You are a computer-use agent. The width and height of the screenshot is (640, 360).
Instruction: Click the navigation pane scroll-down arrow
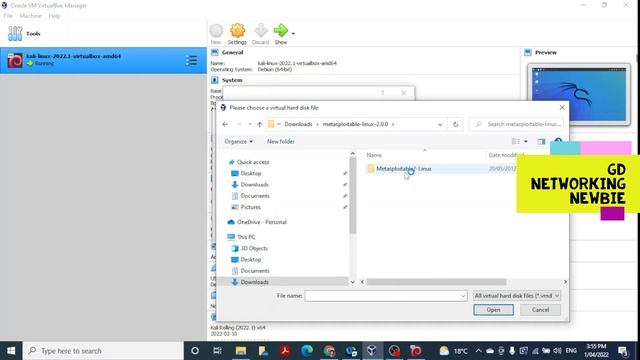pyautogui.click(x=353, y=282)
